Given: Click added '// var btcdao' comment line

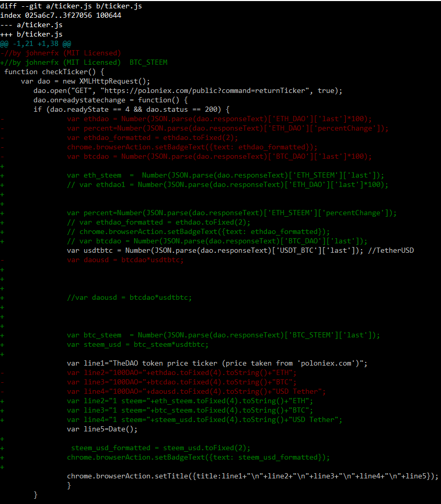Looking at the screenshot, I should pyautogui.click(x=217, y=241).
